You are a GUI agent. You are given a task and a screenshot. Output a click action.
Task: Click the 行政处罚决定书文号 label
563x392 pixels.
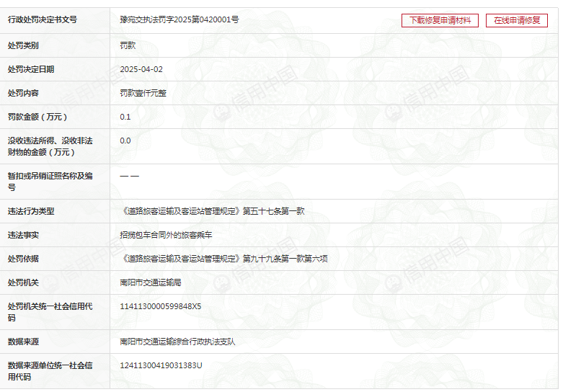(x=42, y=19)
